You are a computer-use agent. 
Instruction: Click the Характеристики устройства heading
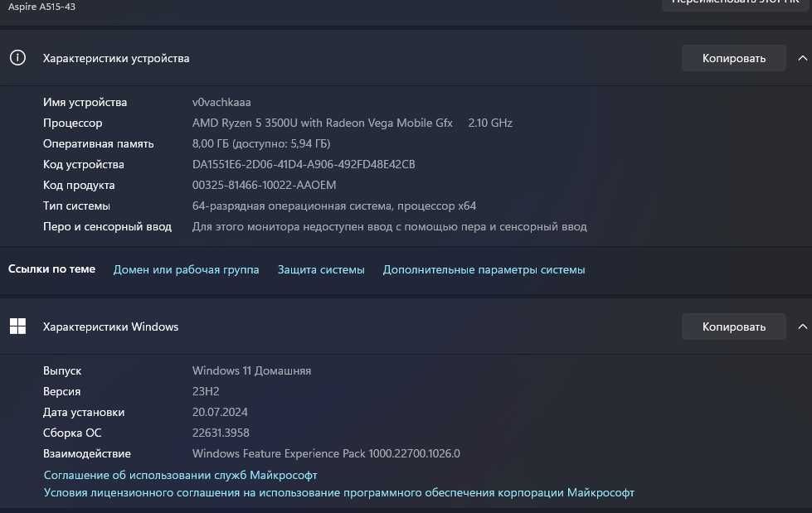tap(116, 58)
